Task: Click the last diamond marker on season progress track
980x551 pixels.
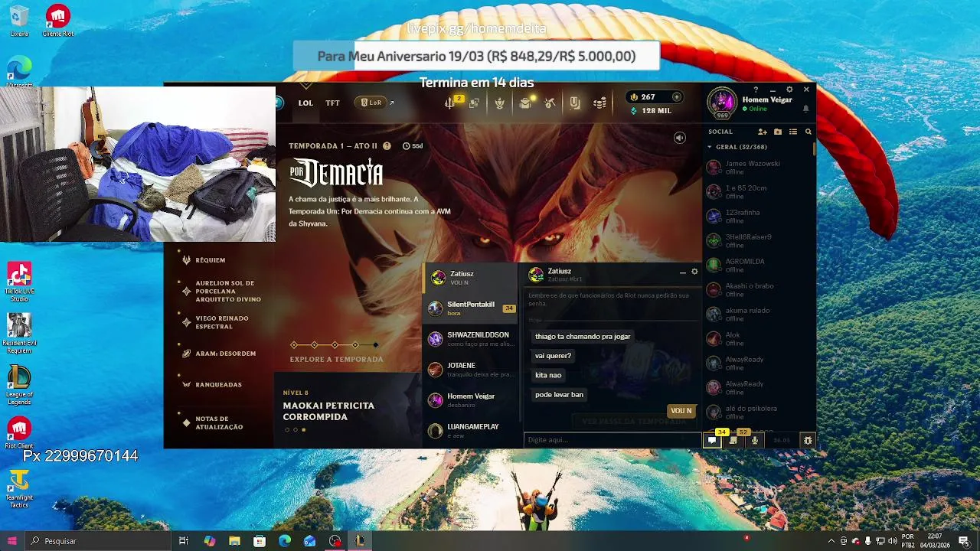Action: 376,345
